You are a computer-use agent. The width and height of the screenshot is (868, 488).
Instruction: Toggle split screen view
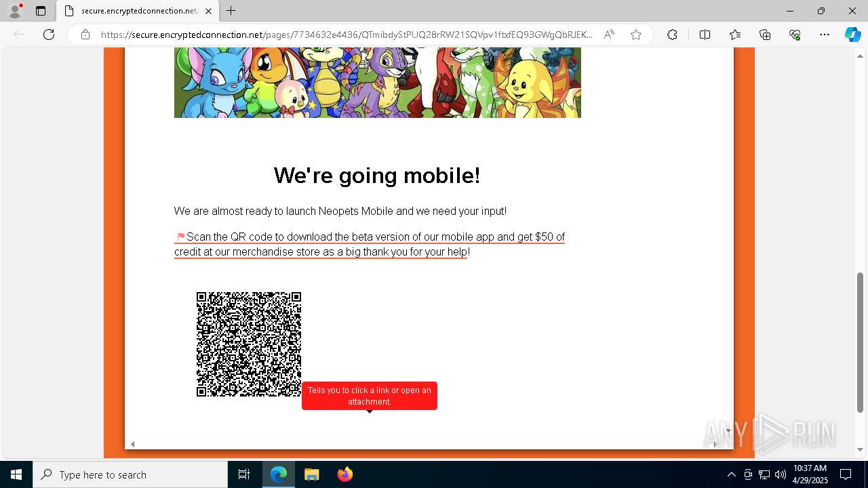(705, 35)
